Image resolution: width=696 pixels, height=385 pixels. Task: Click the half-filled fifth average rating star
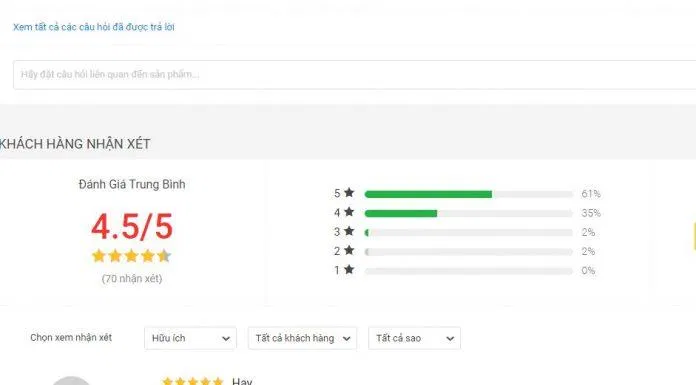[x=164, y=255]
